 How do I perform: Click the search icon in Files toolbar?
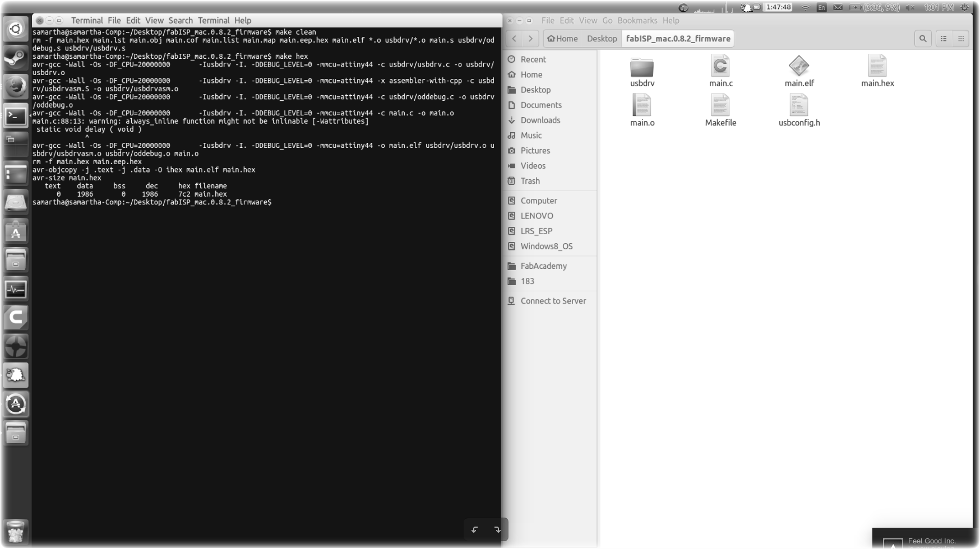point(923,39)
